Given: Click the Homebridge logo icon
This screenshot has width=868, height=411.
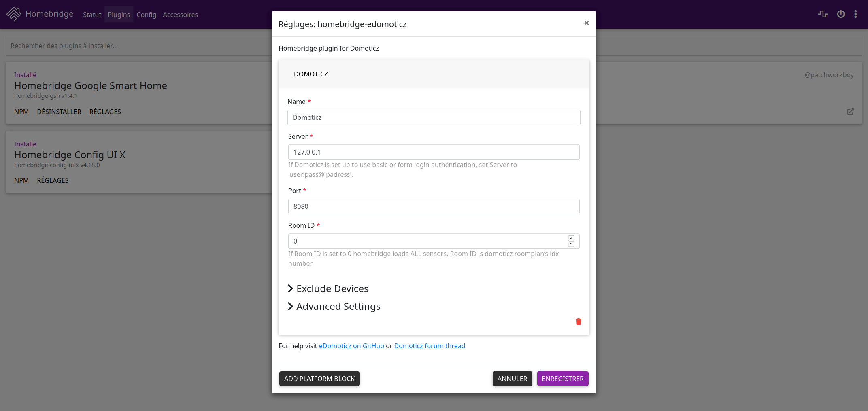Looking at the screenshot, I should pyautogui.click(x=14, y=14).
